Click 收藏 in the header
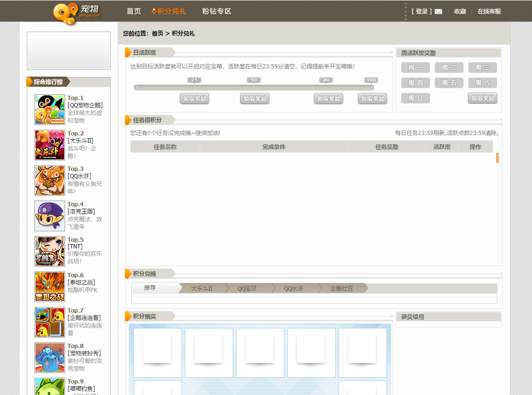532x395 pixels. click(x=460, y=11)
